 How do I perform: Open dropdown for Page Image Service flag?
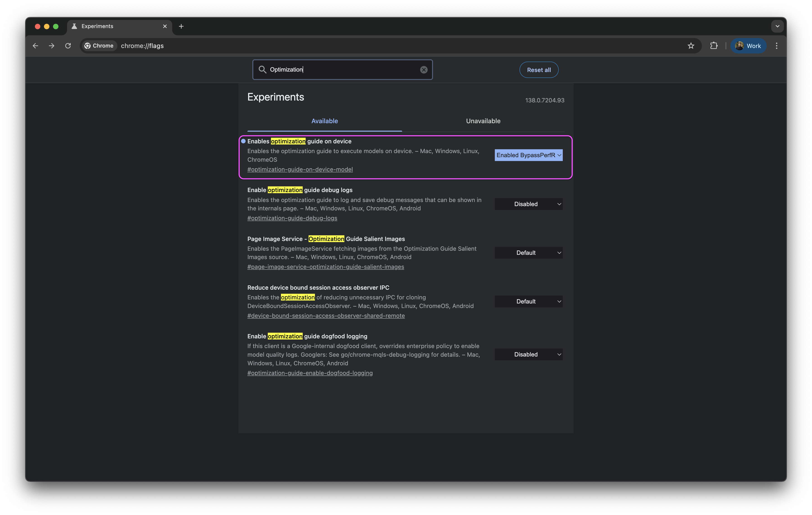tap(528, 253)
